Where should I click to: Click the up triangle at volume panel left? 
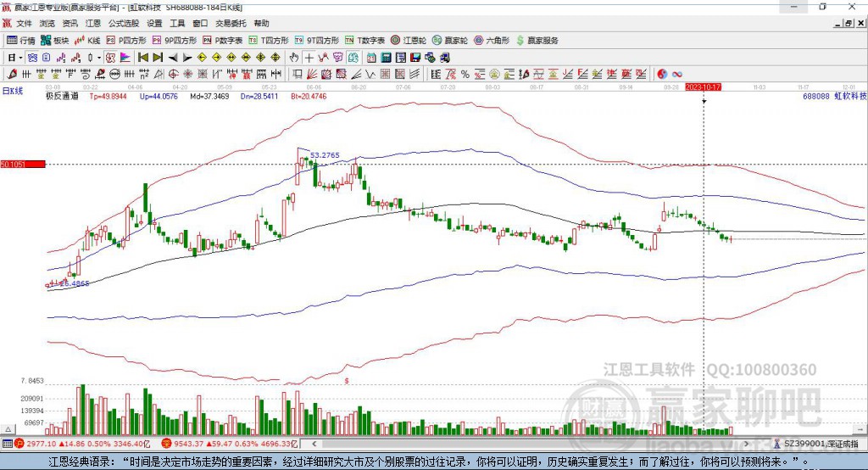(x=8, y=429)
